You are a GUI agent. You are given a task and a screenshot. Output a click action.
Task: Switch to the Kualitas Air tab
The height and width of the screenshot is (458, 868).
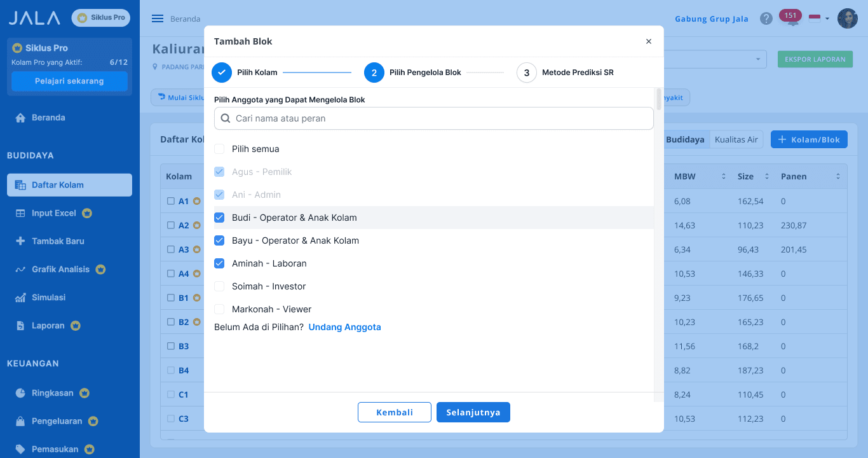point(736,139)
